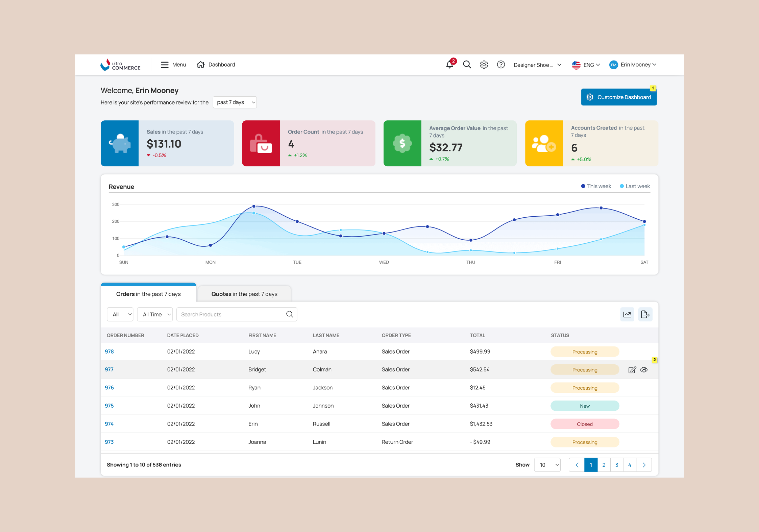Click the search icon in Search Products
The width and height of the screenshot is (759, 532).
pyautogui.click(x=290, y=314)
